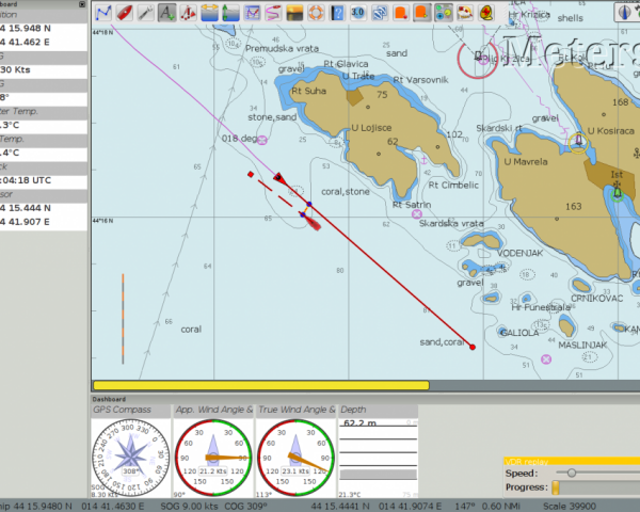Toggle AIS targets display icon
The height and width of the screenshot is (512, 640).
click(188, 13)
